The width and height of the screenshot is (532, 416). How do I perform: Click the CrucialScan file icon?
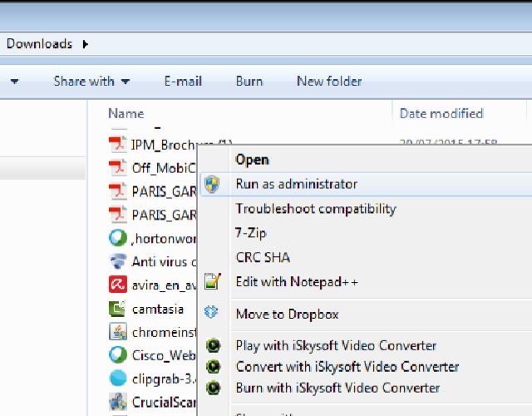[118, 402]
